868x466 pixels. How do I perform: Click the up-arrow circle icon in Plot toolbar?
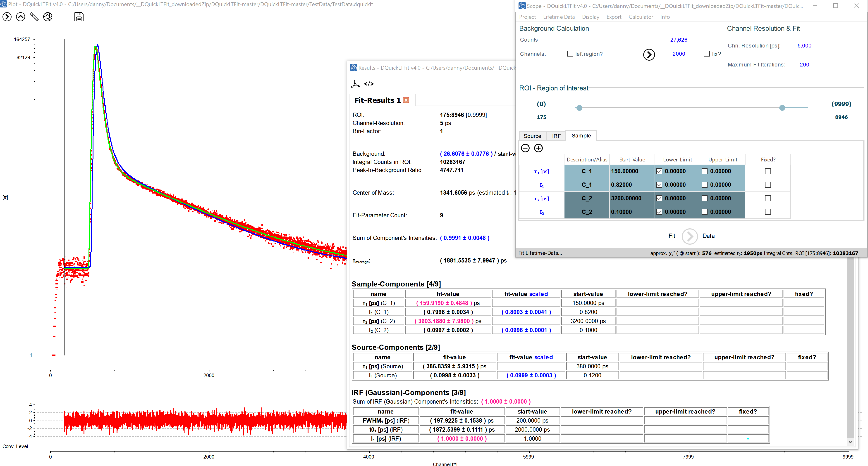coord(21,17)
